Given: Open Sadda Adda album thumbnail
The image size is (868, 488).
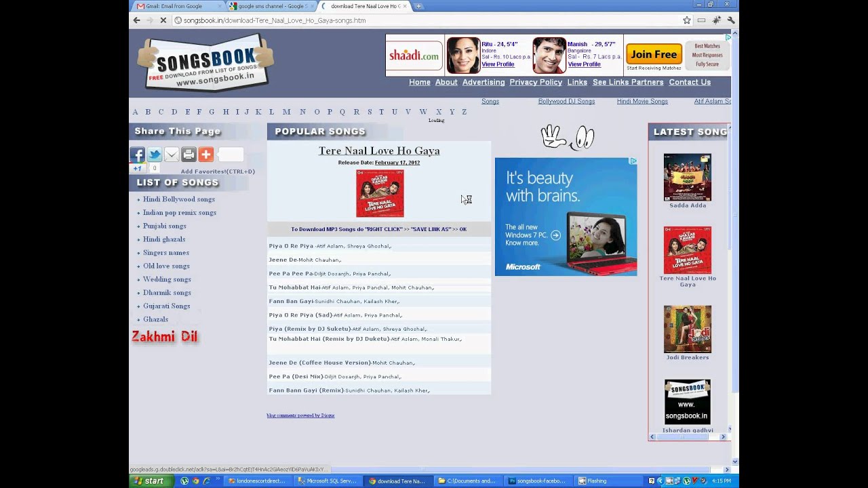Looking at the screenshot, I should pos(688,178).
